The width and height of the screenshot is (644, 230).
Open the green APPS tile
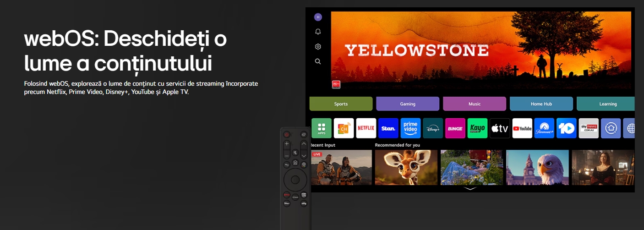[322, 128]
